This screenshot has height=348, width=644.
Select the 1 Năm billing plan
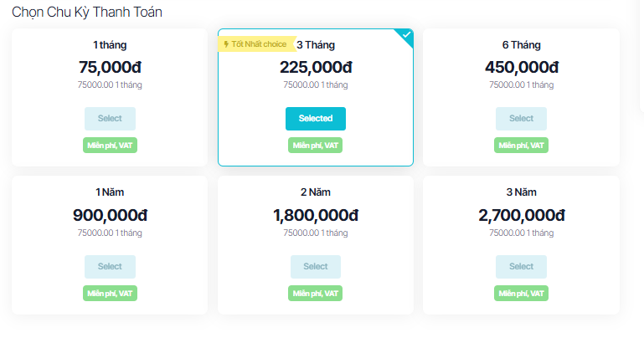click(x=110, y=267)
